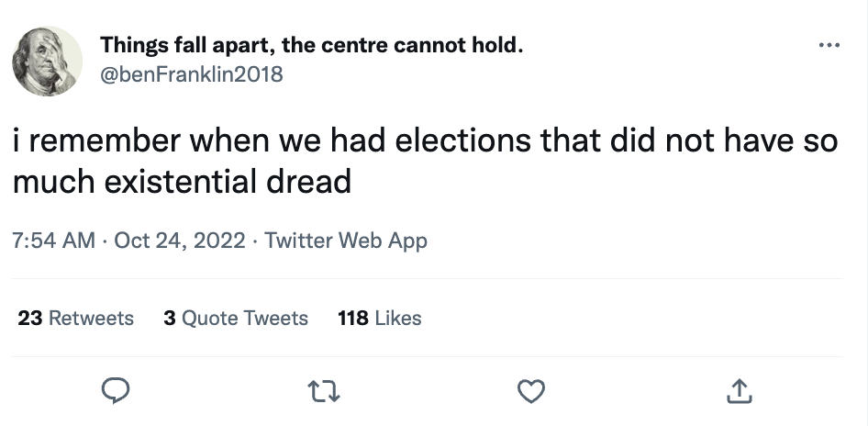This screenshot has width=868, height=426.
Task: Click the bold number 118 before Likes
Action: [353, 318]
